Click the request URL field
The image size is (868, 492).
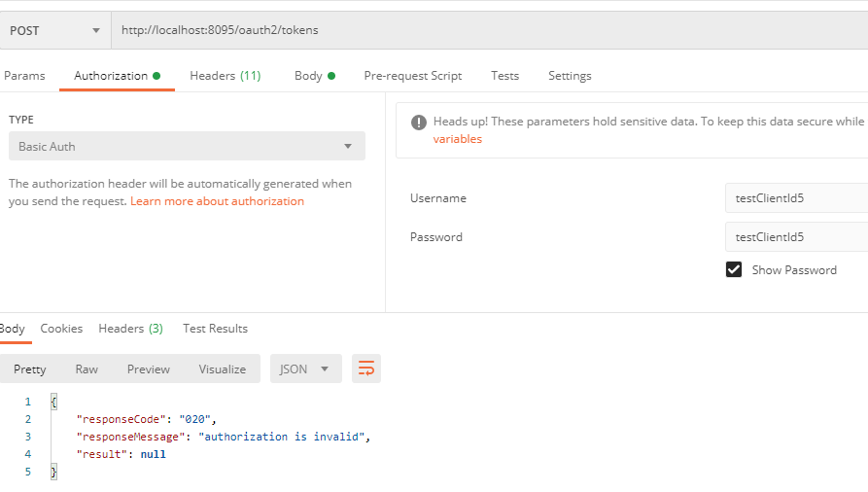pos(490,30)
